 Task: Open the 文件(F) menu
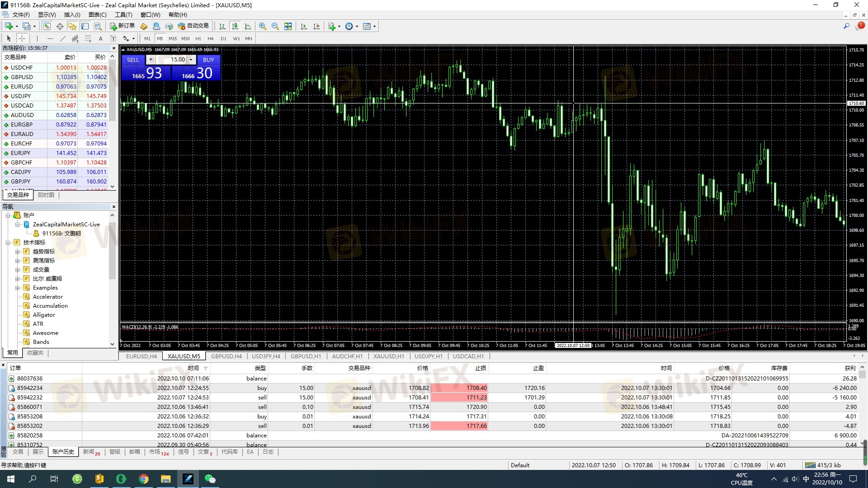[21, 15]
